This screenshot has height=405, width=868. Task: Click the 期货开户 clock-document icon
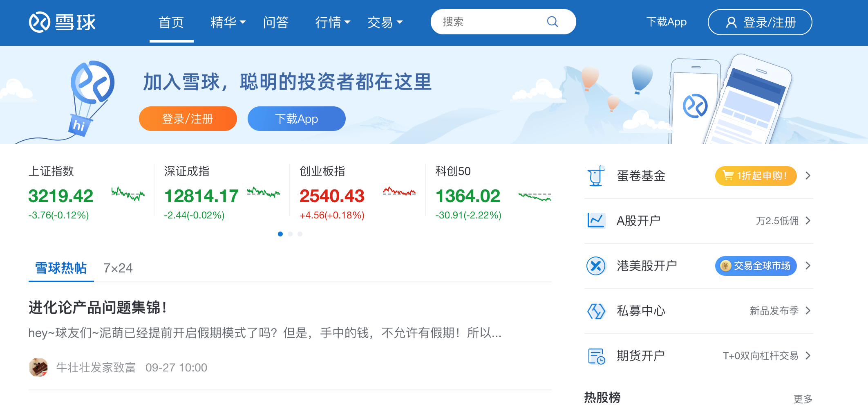click(597, 356)
